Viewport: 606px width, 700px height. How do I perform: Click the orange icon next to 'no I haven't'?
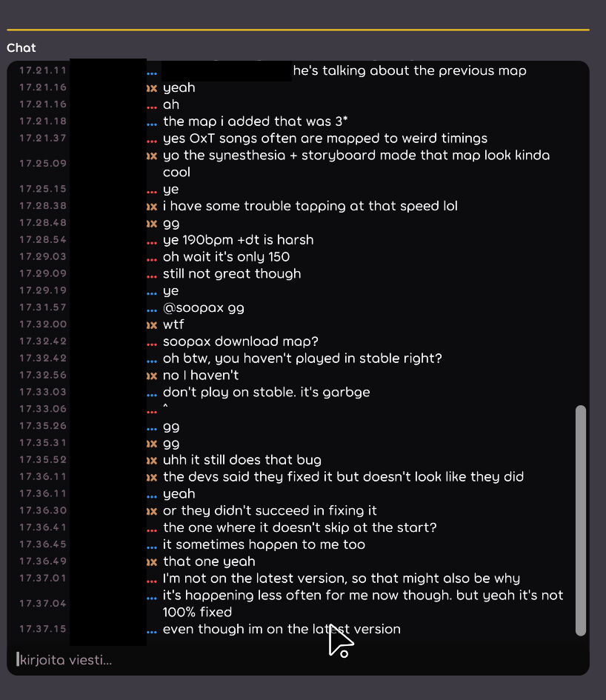pyautogui.click(x=152, y=376)
